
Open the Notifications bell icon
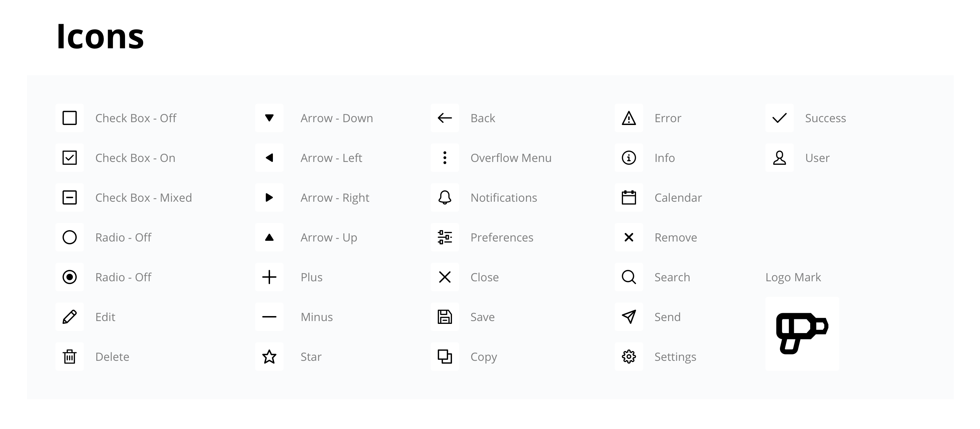[445, 197]
